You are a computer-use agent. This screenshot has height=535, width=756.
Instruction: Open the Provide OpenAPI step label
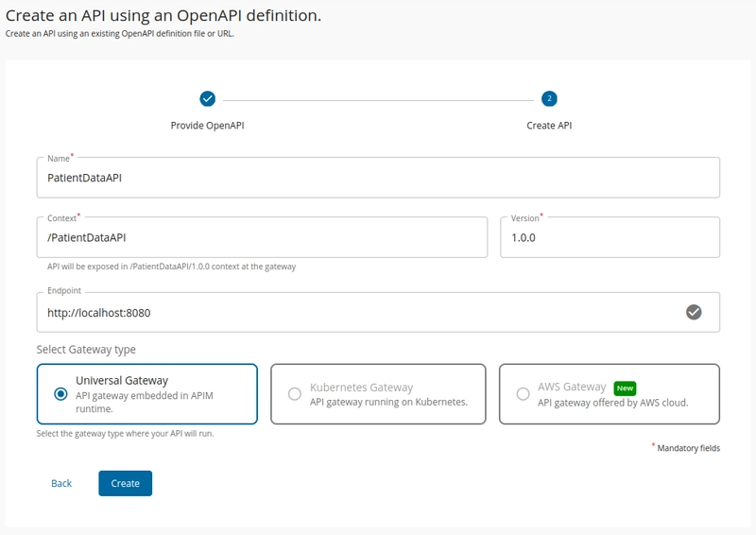point(207,126)
